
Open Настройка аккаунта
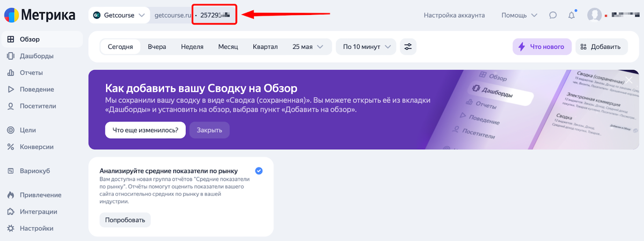(454, 15)
